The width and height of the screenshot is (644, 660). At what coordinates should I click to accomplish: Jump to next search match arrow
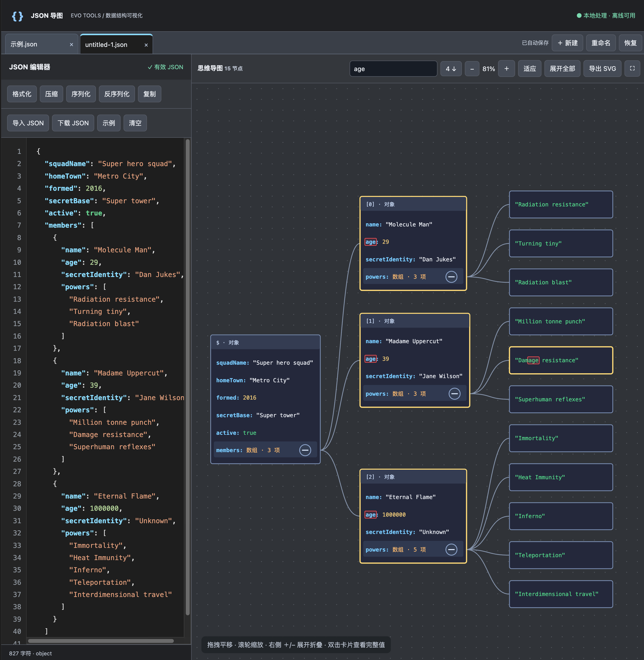(x=451, y=69)
